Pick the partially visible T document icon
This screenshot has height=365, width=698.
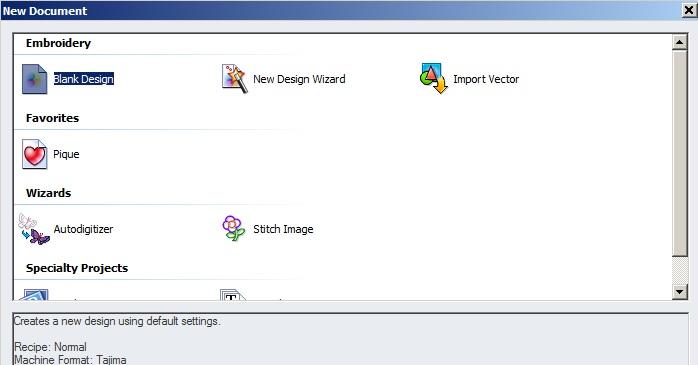click(233, 295)
